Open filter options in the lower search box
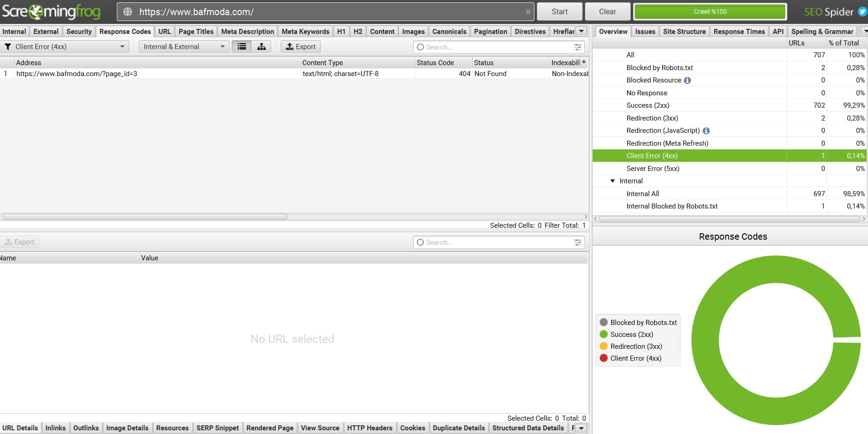Image resolution: width=868 pixels, height=434 pixels. pos(578,242)
